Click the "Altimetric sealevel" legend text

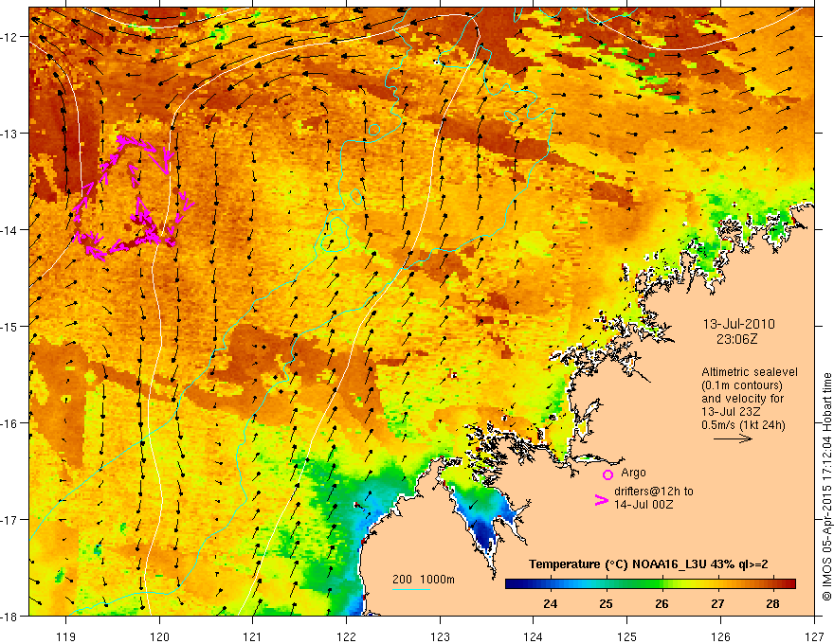click(750, 372)
